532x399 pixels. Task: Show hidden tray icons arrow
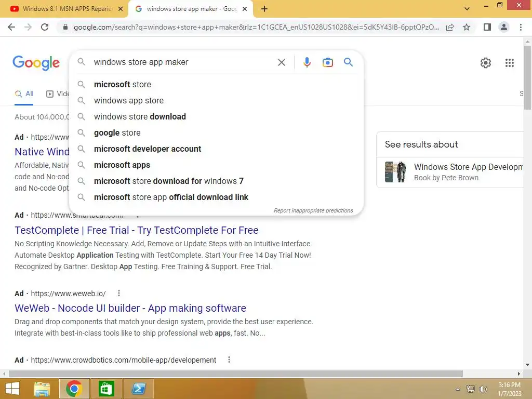(458, 389)
